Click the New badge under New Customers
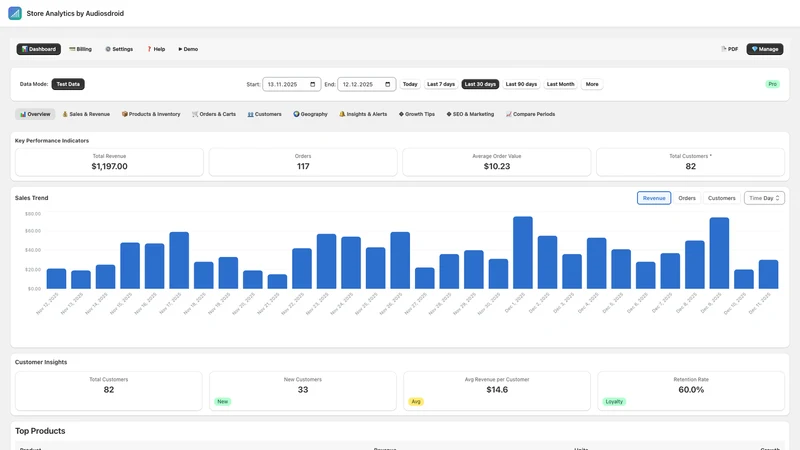800x450 pixels. [223, 402]
